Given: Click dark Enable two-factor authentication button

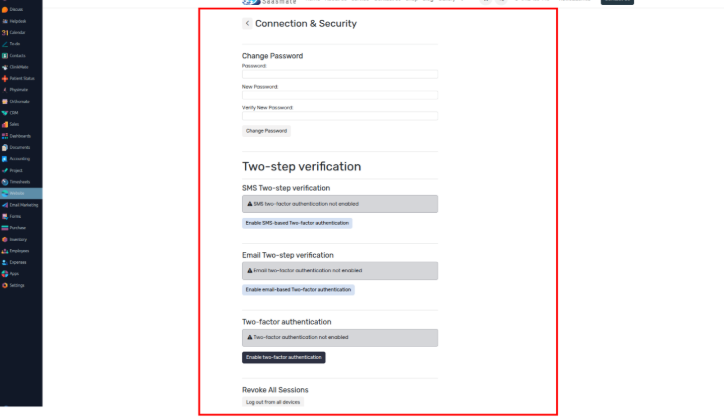Looking at the screenshot, I should tap(283, 357).
